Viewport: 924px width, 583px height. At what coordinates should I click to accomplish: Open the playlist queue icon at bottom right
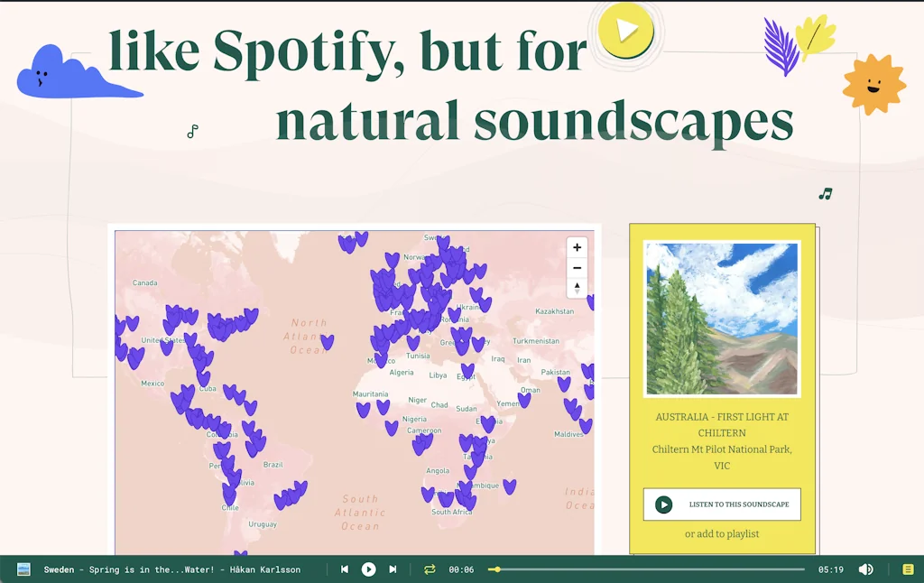point(908,569)
